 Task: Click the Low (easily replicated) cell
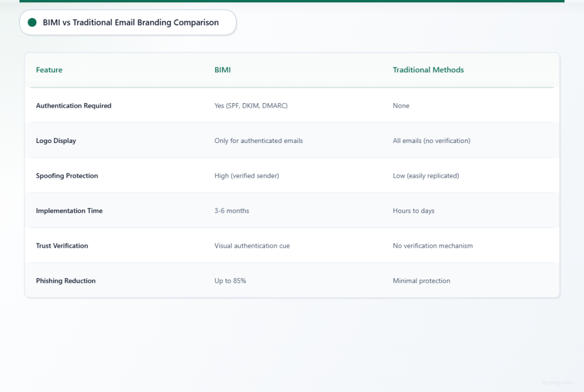point(425,175)
